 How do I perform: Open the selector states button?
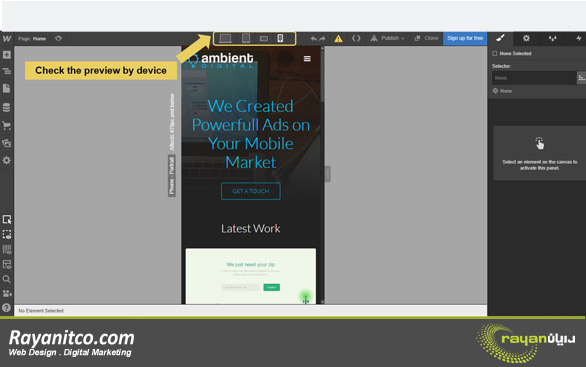[x=582, y=78]
